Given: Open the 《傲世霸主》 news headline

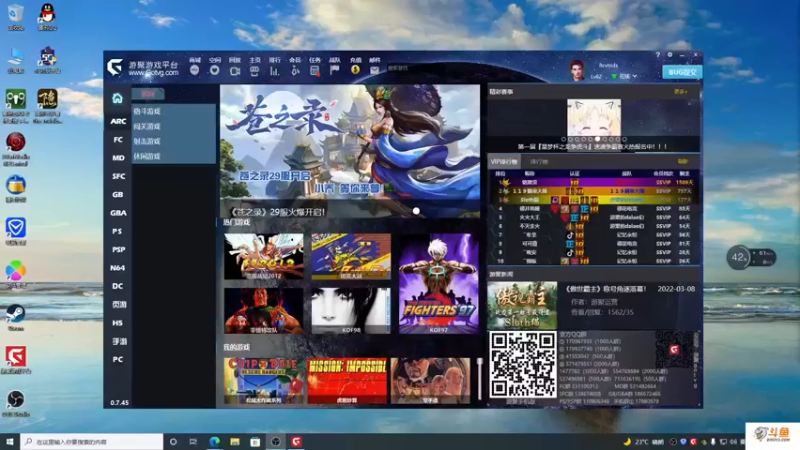Looking at the screenshot, I should 606,289.
